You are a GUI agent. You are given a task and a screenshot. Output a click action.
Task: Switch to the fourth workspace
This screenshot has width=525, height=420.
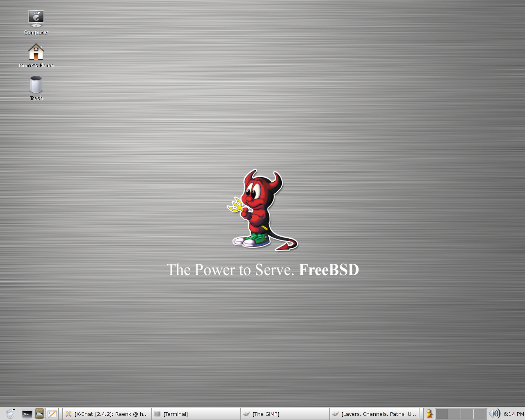(x=479, y=414)
